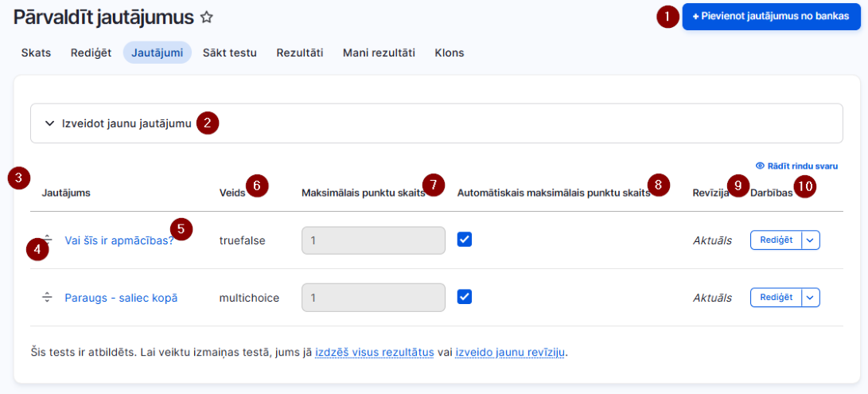Select the Klons tab
This screenshot has height=394, width=868.
[x=450, y=53]
